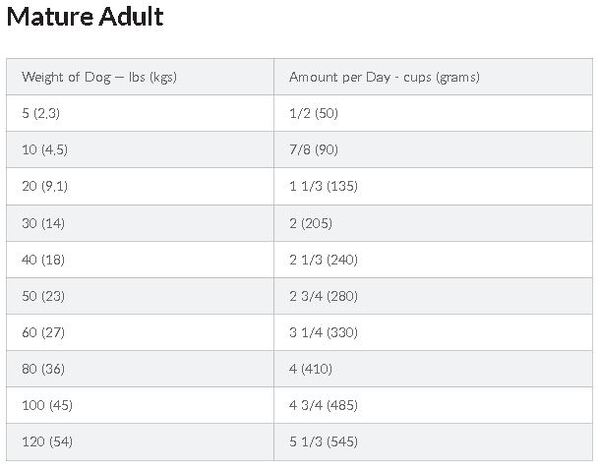Click the Mature Adult heading
Screen dimensions: 600x469
[x=86, y=18]
